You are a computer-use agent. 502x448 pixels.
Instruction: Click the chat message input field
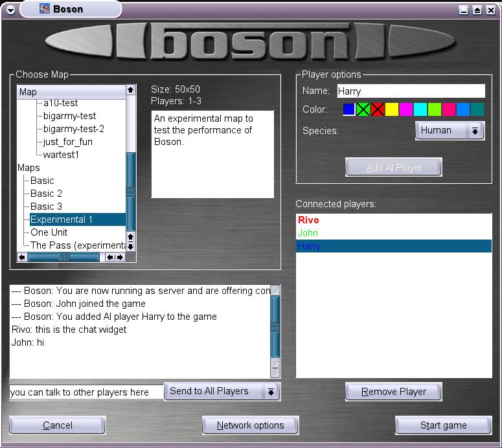86,392
